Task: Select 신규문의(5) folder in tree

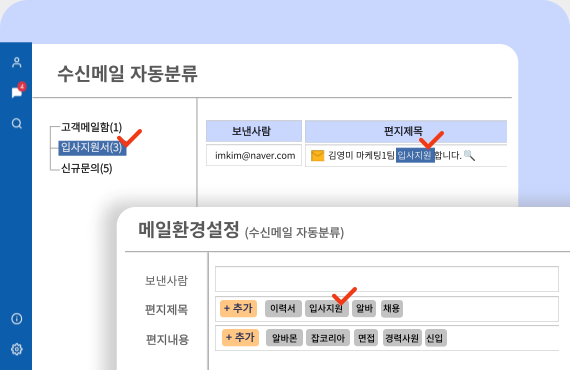Action: [87, 168]
